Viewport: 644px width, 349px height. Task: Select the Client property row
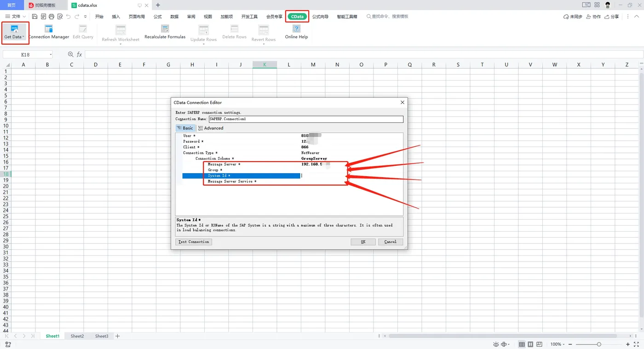(293, 147)
